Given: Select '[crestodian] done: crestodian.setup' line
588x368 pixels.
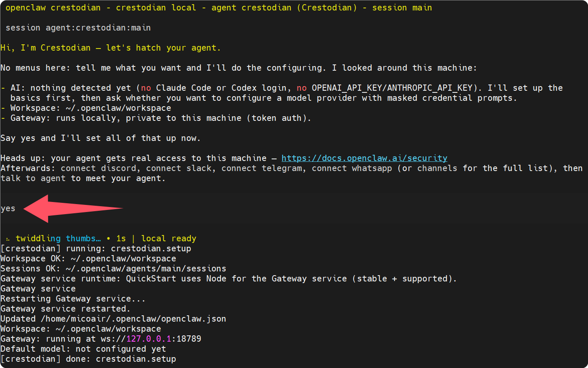Looking at the screenshot, I should tap(88, 359).
